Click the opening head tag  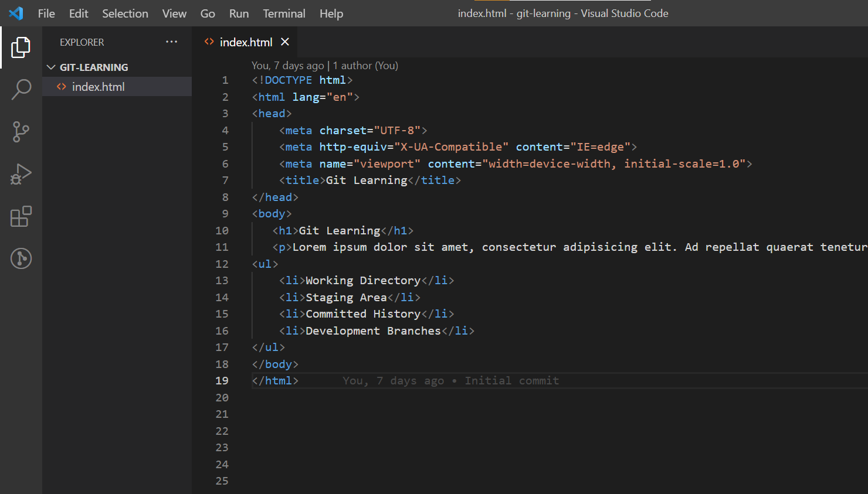[272, 114]
